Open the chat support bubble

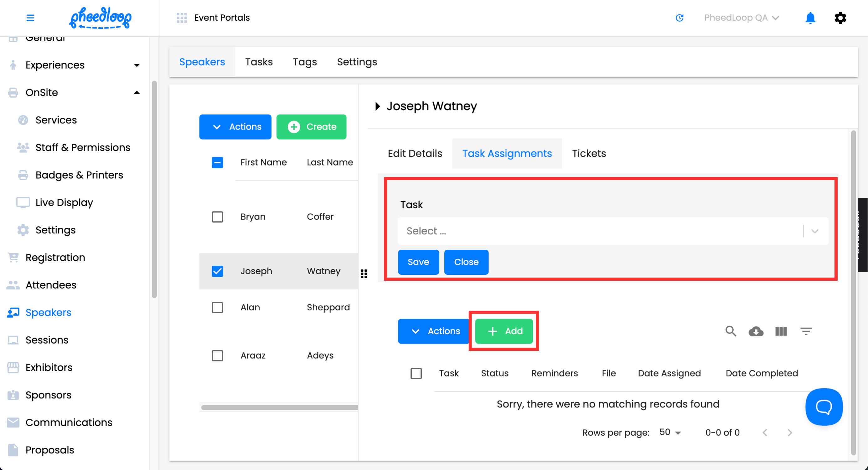click(x=824, y=407)
